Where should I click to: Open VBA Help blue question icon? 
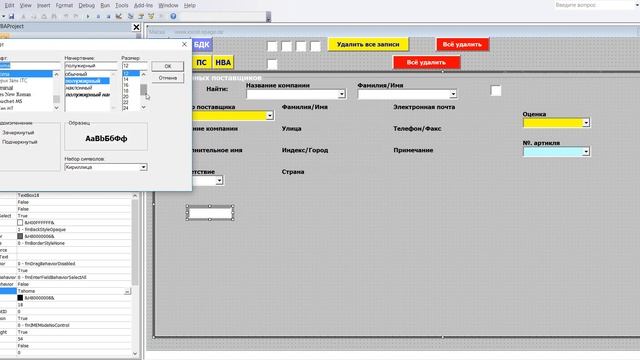click(173, 16)
